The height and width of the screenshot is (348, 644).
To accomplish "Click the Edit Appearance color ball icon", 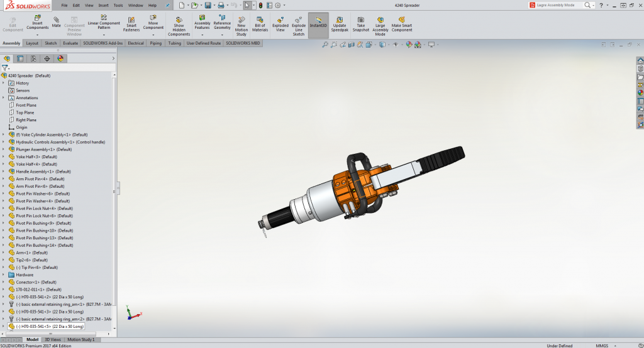I will click(409, 45).
